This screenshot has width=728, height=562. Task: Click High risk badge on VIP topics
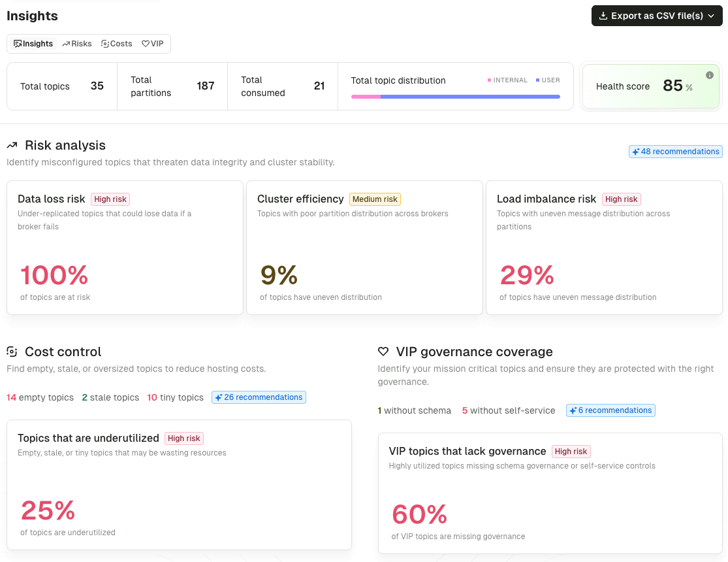pyautogui.click(x=571, y=452)
